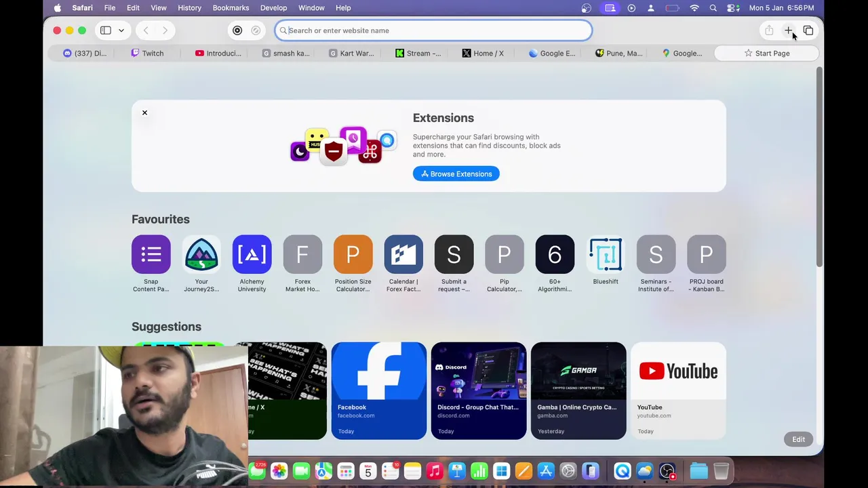This screenshot has width=868, height=488.
Task: Open the Gamba Online Crypto suggestion
Action: 578,391
